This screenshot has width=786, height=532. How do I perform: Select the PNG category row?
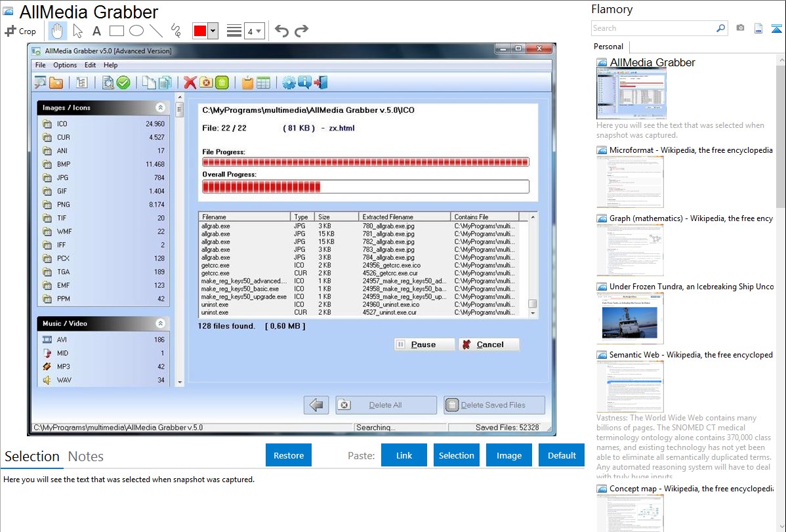click(104, 205)
